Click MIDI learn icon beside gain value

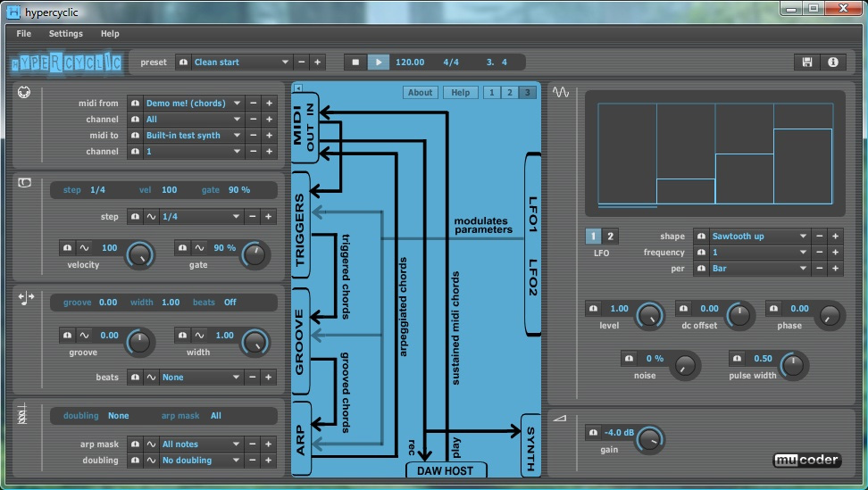click(x=594, y=433)
